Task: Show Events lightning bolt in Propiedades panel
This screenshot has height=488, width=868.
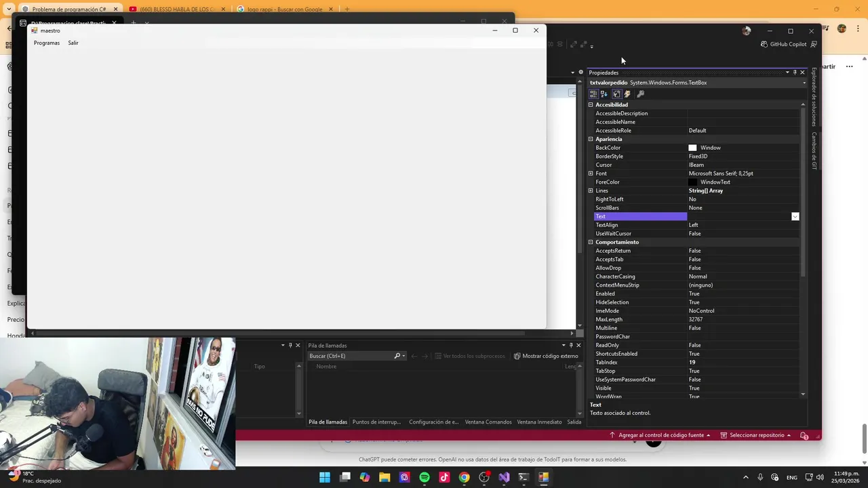Action: click(627, 94)
